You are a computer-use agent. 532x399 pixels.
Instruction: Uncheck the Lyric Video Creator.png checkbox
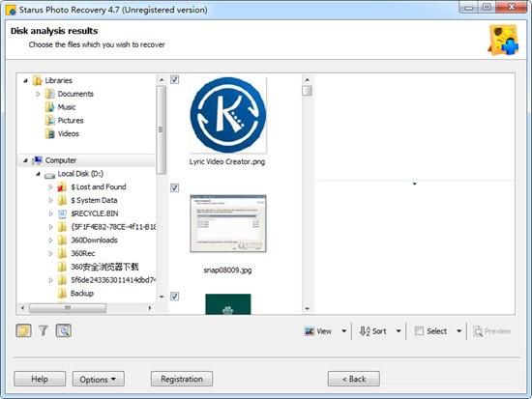[175, 79]
